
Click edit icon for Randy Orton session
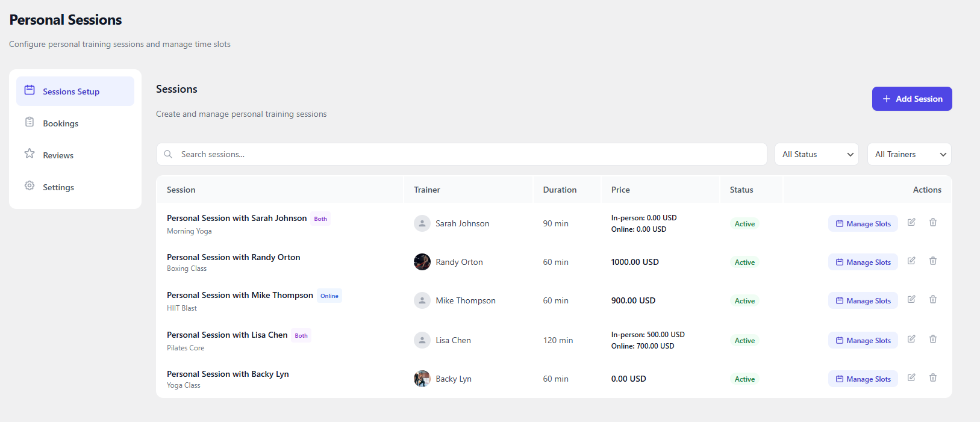pos(911,261)
